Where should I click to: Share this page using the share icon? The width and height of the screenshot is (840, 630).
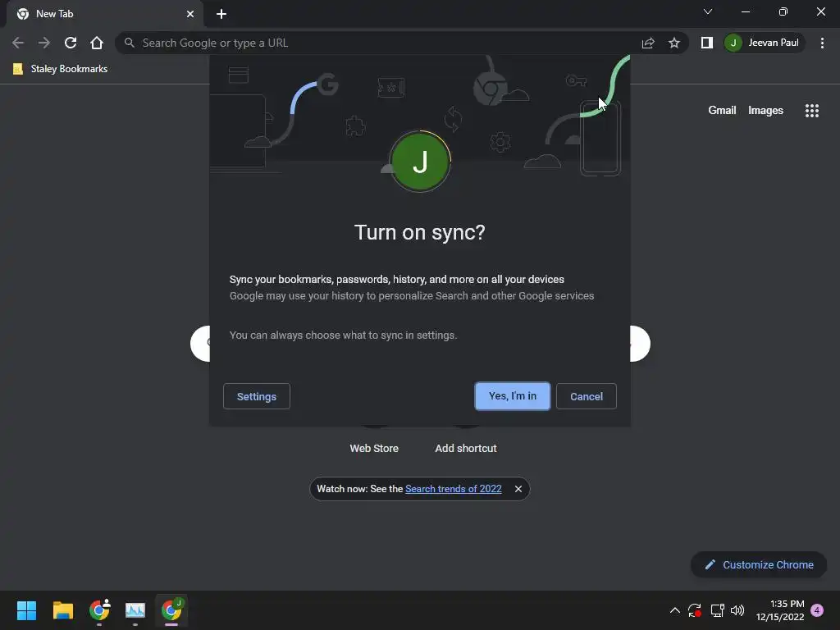click(x=648, y=43)
